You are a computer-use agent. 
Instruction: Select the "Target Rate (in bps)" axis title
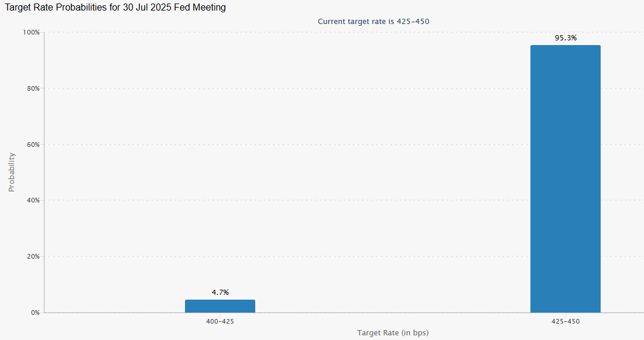(x=393, y=332)
